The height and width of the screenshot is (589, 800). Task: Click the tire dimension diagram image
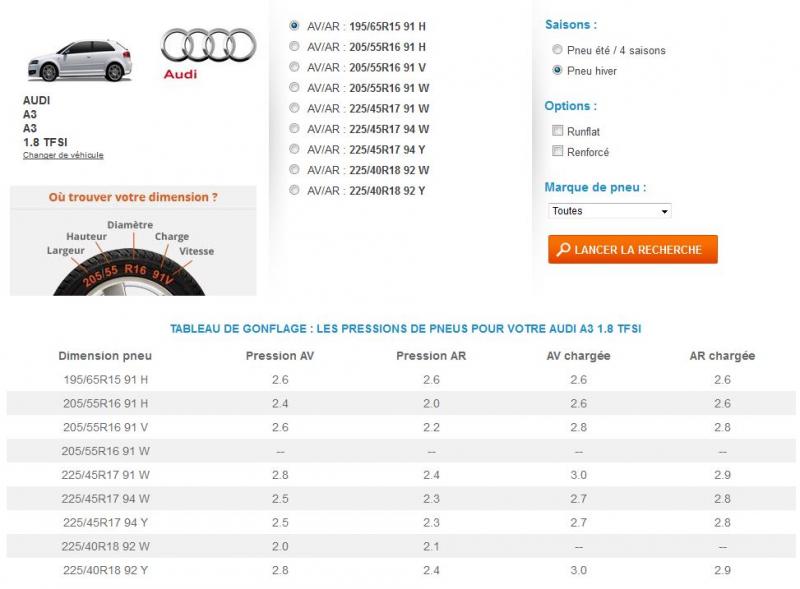[133, 257]
